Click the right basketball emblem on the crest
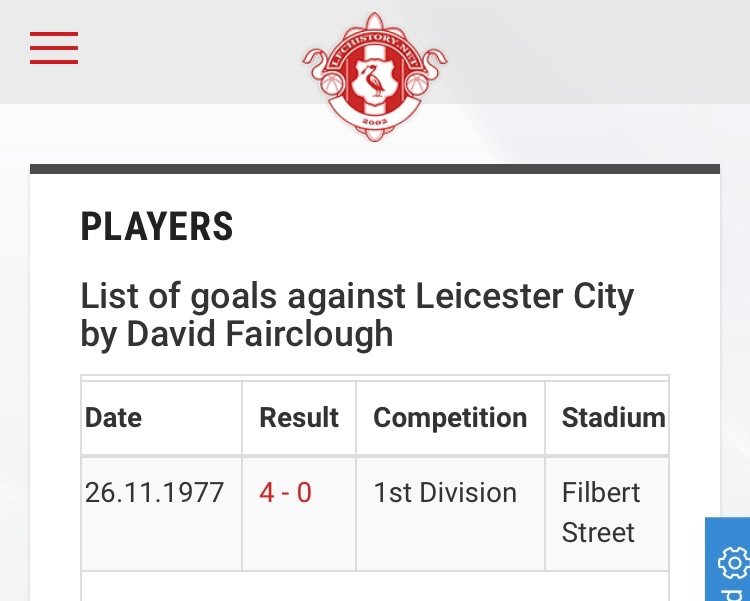This screenshot has width=750, height=601. tap(418, 85)
